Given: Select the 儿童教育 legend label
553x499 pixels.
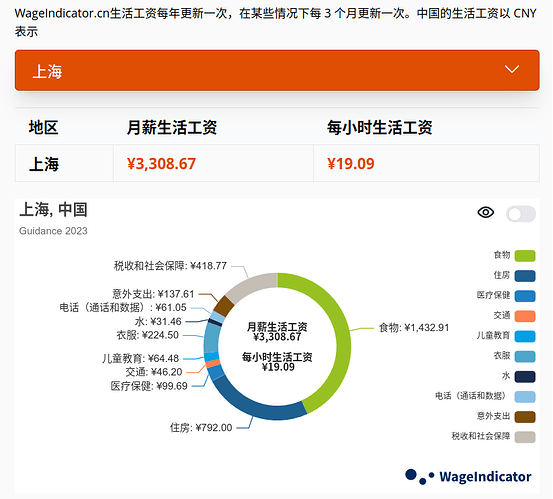Looking at the screenshot, I should tap(493, 335).
